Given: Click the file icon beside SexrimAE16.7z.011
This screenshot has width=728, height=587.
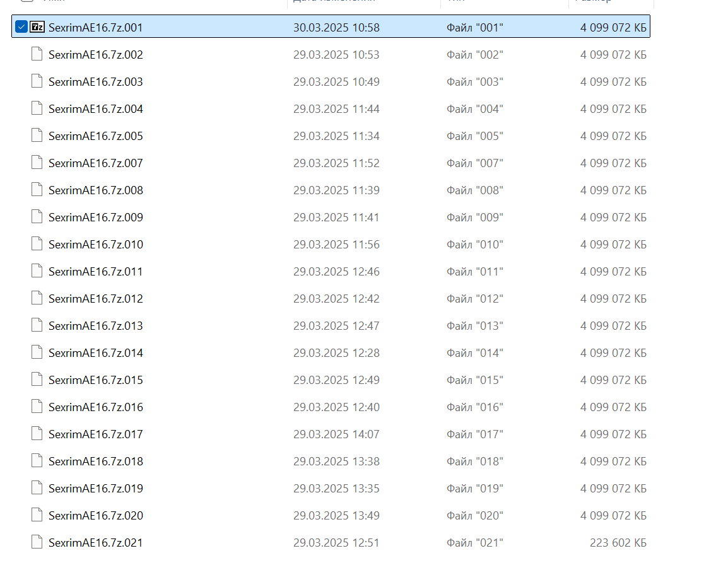Looking at the screenshot, I should [x=37, y=271].
